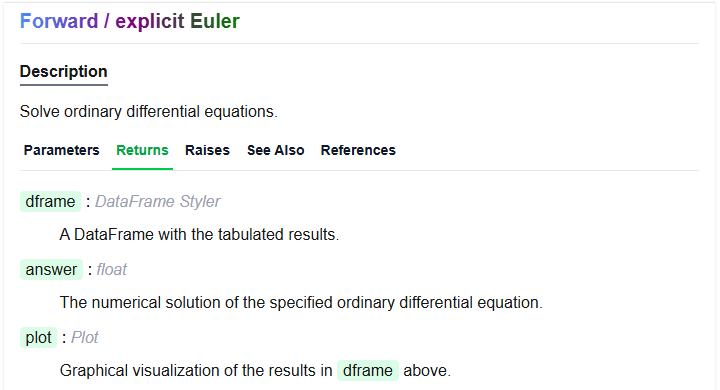Click the DataFrame Styler type label
This screenshot has width=720, height=390.
point(158,202)
